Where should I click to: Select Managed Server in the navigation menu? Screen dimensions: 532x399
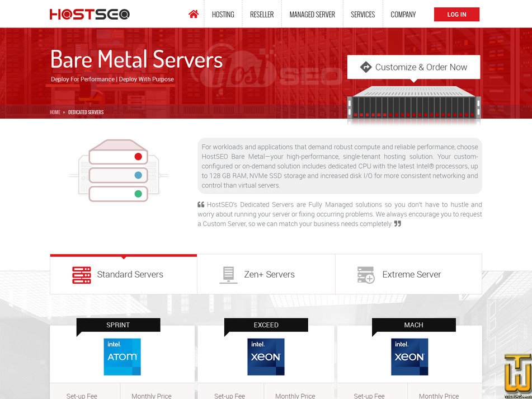pos(312,14)
